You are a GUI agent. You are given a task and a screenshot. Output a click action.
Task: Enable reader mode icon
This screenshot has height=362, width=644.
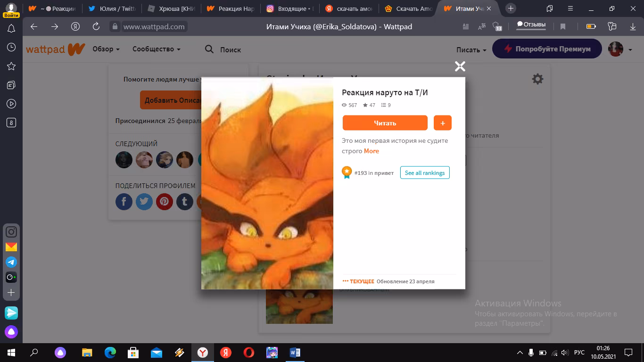pyautogui.click(x=466, y=27)
